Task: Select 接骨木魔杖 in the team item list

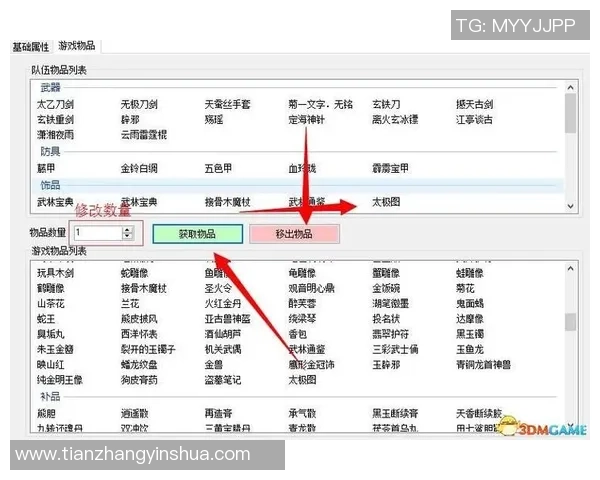Action: click(227, 202)
